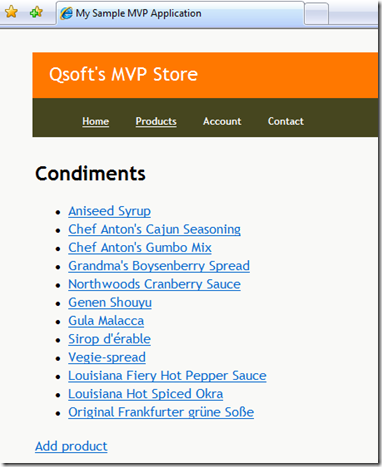Screen dimensions: 382x467
Task: Select the Genen Shouyu product
Action: (x=110, y=303)
